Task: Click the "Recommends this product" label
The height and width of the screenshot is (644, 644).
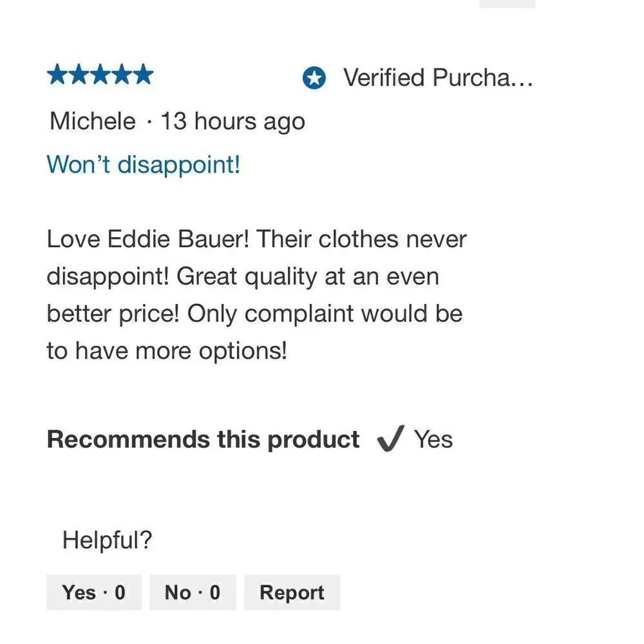Action: click(x=203, y=439)
